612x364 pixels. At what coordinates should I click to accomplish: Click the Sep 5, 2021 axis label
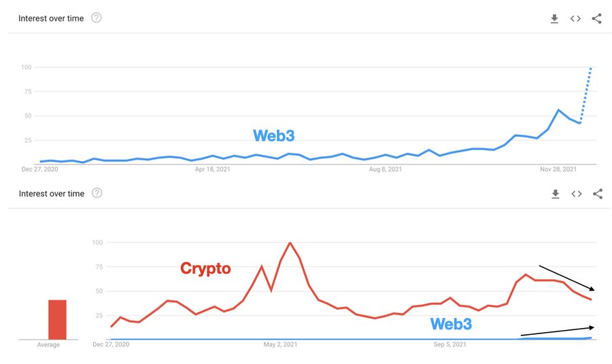449,344
